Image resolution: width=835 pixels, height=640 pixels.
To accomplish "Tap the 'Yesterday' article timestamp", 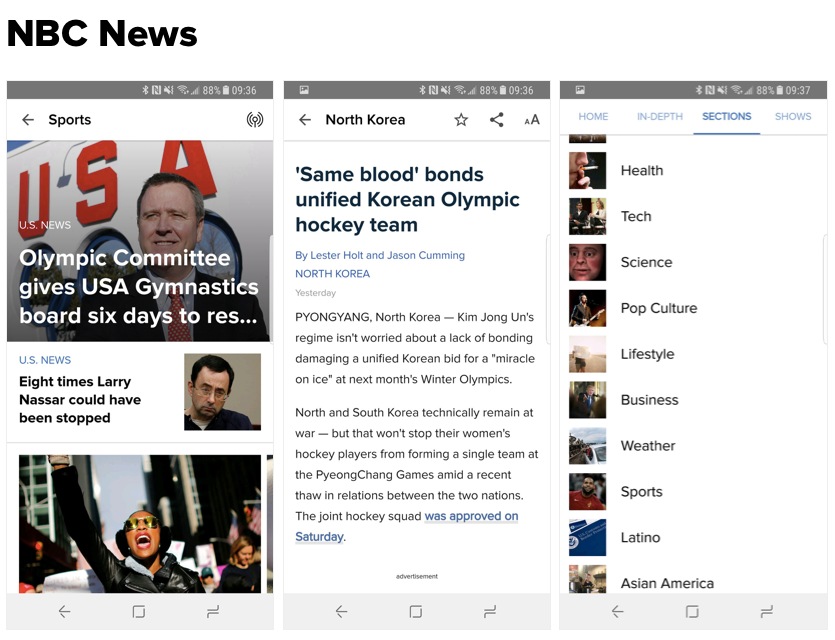I will 315,293.
